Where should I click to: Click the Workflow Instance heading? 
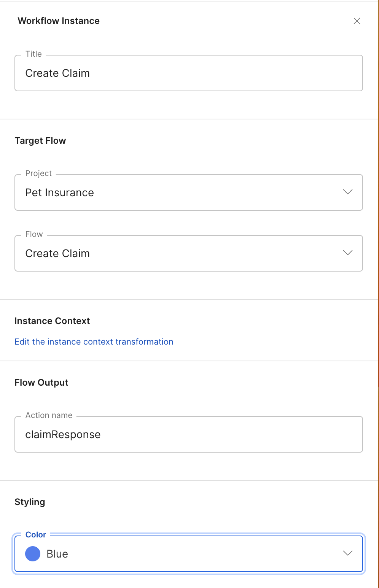click(59, 21)
